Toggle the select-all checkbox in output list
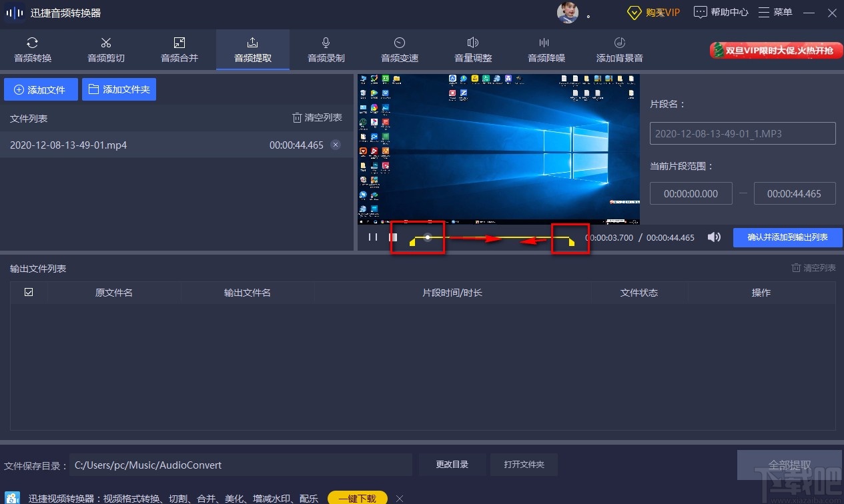The image size is (844, 504). click(28, 291)
